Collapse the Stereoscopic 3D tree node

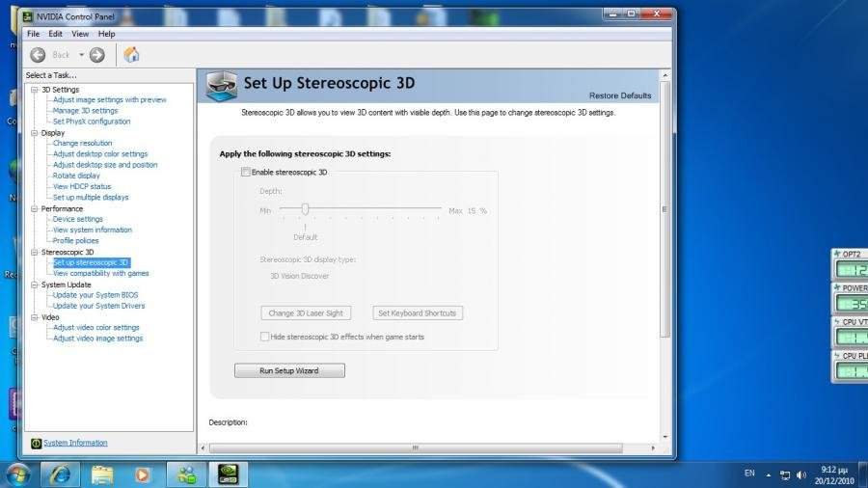35,252
